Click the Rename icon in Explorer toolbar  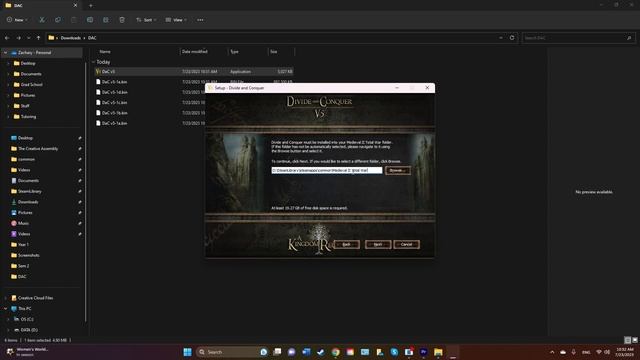pyautogui.click(x=90, y=20)
